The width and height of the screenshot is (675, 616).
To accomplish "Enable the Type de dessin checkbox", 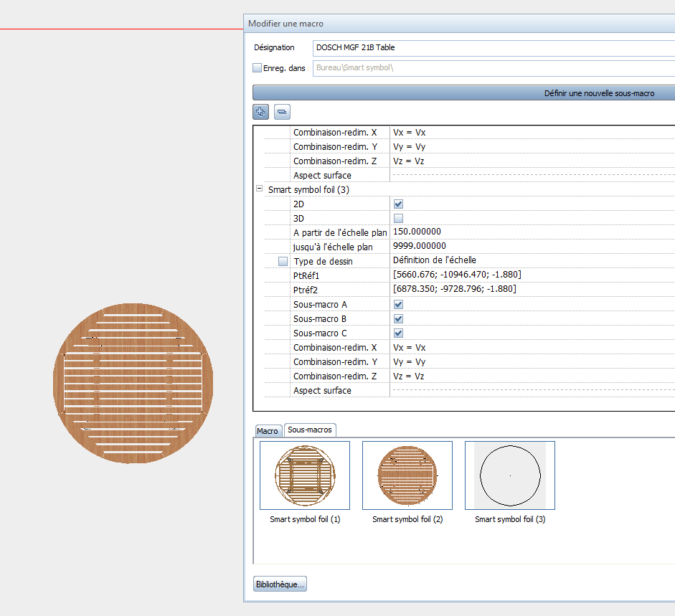I will [x=283, y=261].
